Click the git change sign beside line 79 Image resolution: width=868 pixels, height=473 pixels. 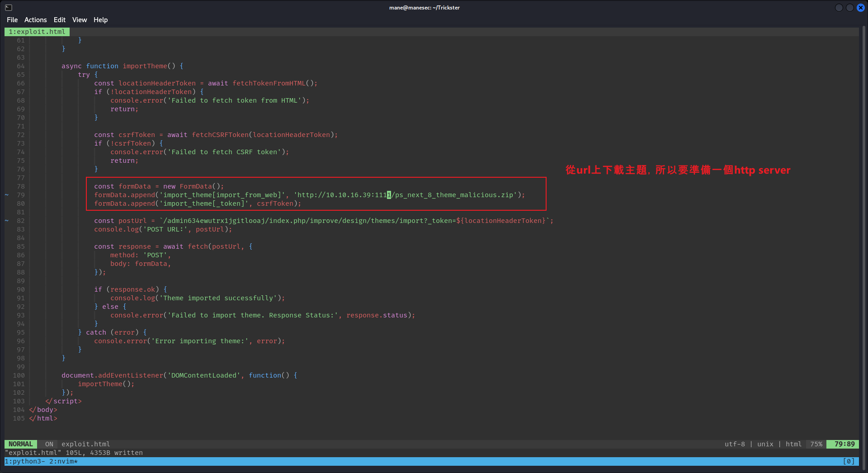coord(7,195)
